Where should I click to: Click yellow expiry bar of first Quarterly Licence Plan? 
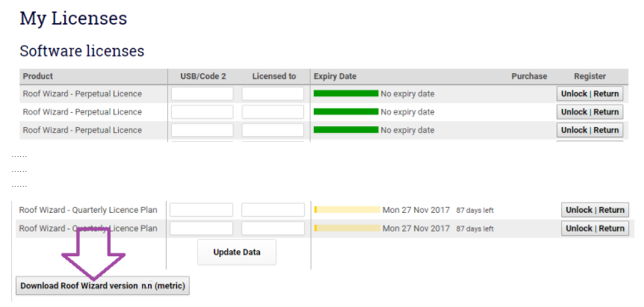(x=347, y=210)
